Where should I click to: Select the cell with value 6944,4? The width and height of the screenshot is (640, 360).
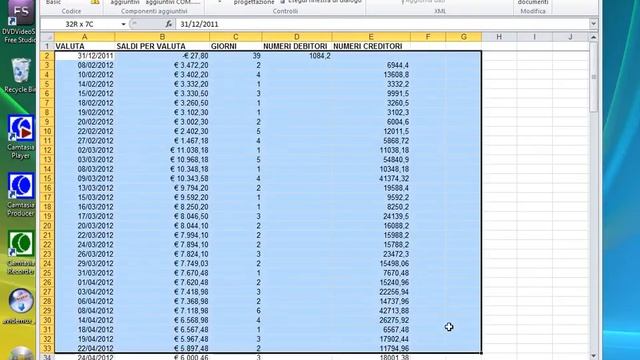(x=371, y=65)
